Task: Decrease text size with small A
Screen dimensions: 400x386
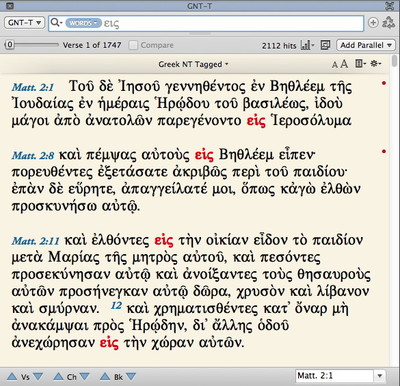Action: 335,65
